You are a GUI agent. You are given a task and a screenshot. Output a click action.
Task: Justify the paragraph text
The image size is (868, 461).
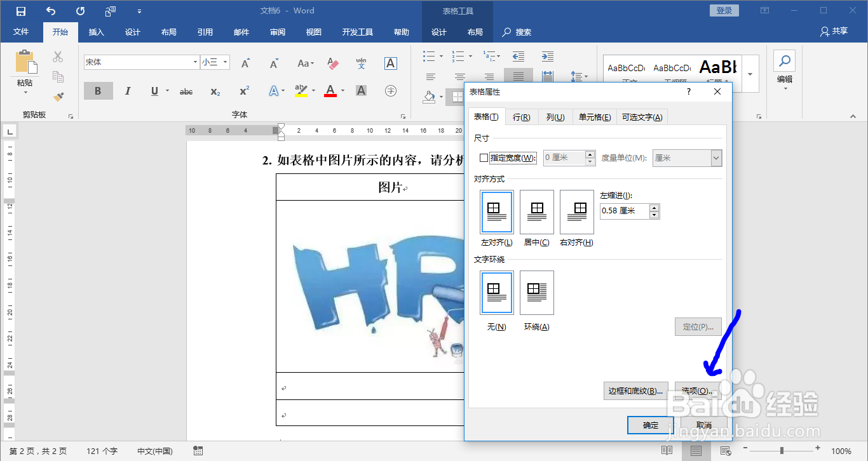(519, 77)
